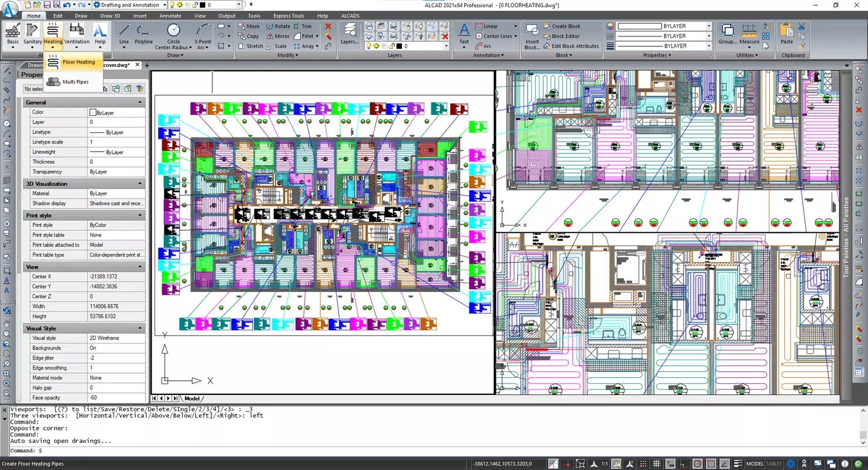Image resolution: width=868 pixels, height=470 pixels.
Task: Click the red Erase X icon
Action: pos(328,26)
